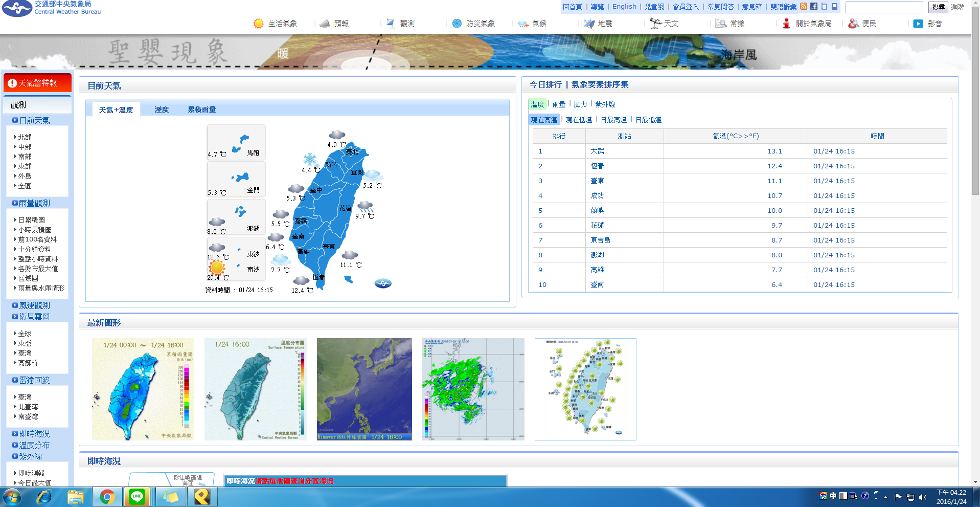The width and height of the screenshot is (980, 507).
Task: Click the 搜尋 search button
Action: tap(938, 7)
